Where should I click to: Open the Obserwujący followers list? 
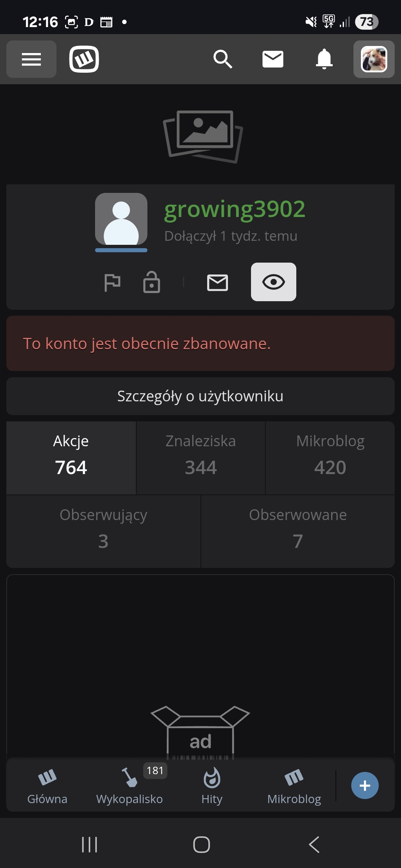(104, 531)
